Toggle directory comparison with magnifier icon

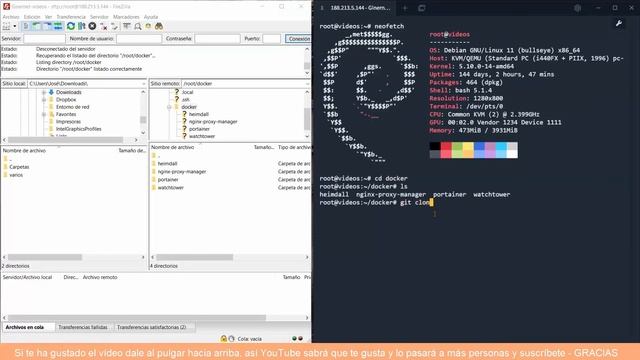138,26
